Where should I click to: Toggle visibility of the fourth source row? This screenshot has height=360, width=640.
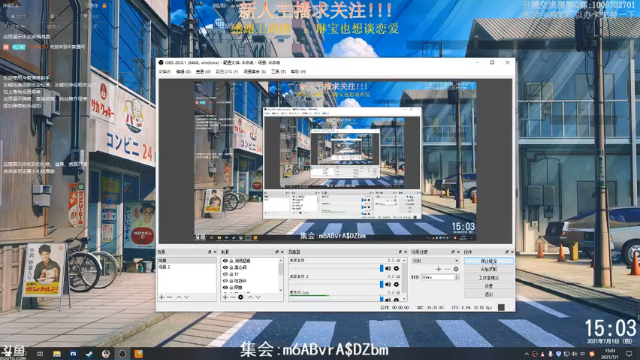[225, 281]
